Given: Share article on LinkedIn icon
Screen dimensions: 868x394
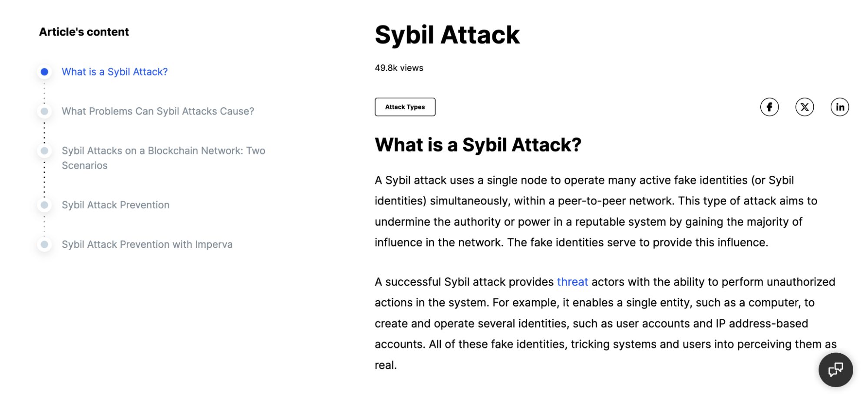Looking at the screenshot, I should tap(840, 107).
